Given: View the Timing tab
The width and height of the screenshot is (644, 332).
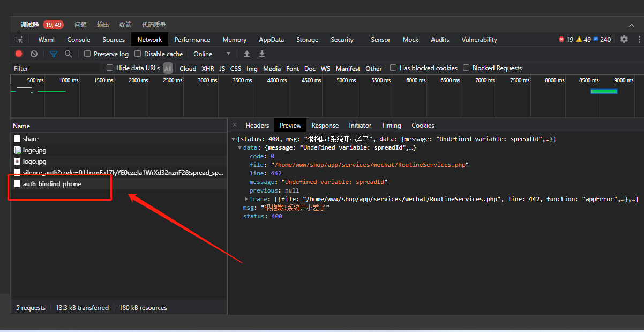Looking at the screenshot, I should 391,125.
